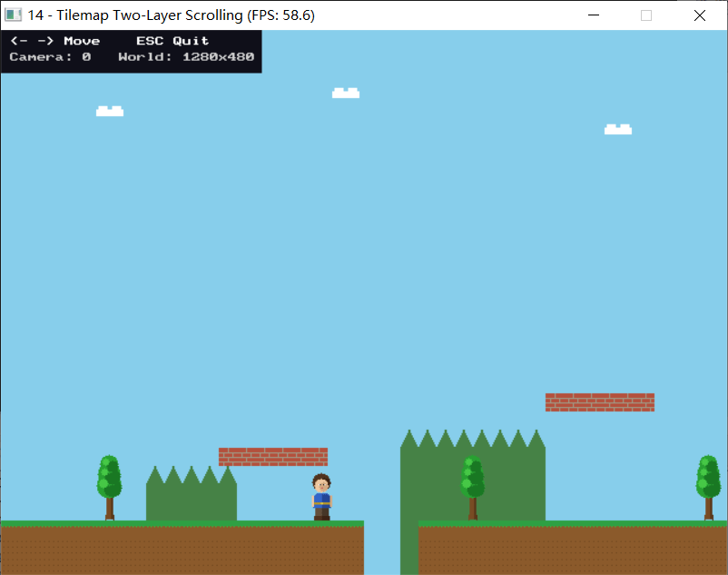This screenshot has width=728, height=575.
Task: Click the 'World: 1280x480' HUD text
Action: (x=186, y=57)
